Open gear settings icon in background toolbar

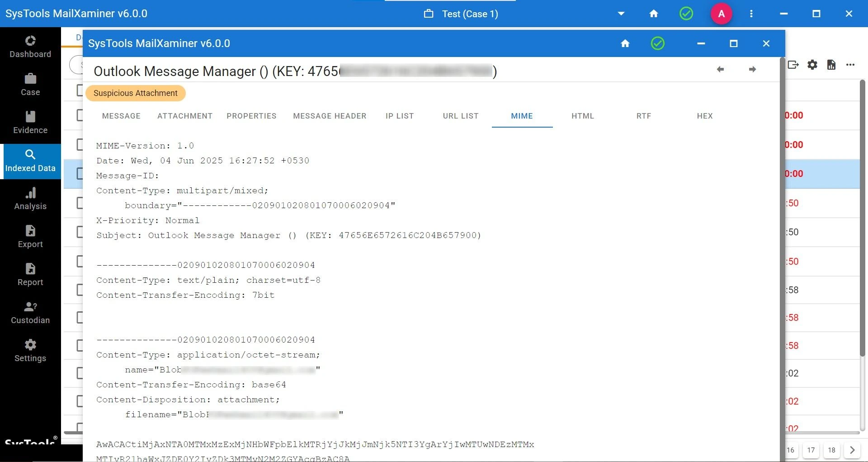812,65
